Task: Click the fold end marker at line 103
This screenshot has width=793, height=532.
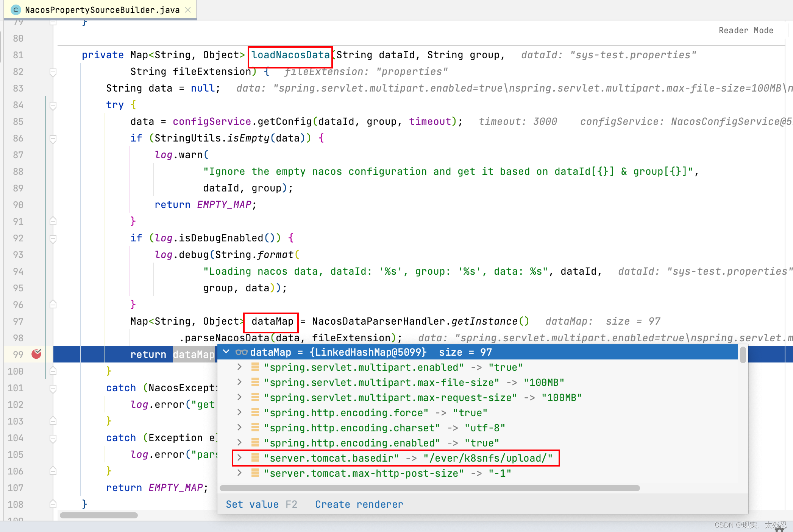Action: [x=53, y=421]
